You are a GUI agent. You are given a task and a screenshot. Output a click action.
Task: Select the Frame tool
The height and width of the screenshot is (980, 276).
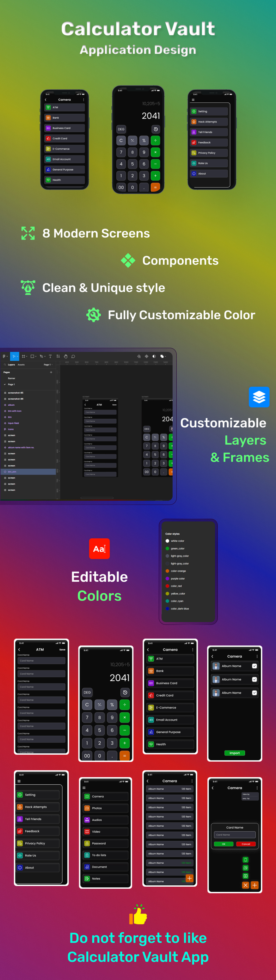pos(23,356)
